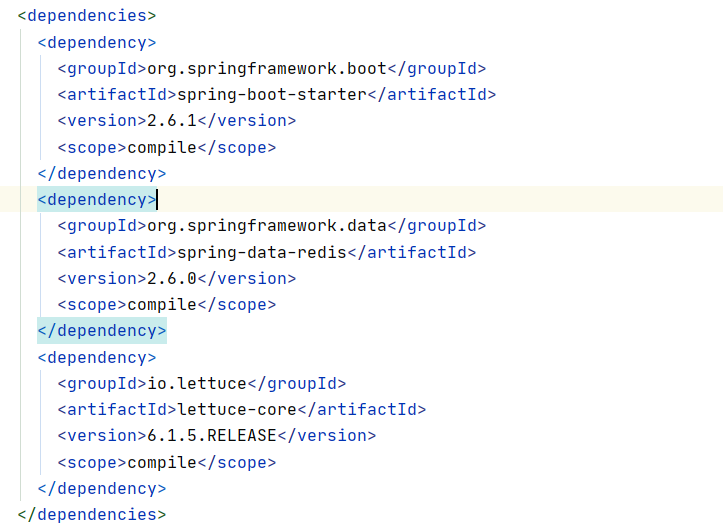Click the artifactId line lettuce-core
This screenshot has width=723, height=532.
point(242,409)
